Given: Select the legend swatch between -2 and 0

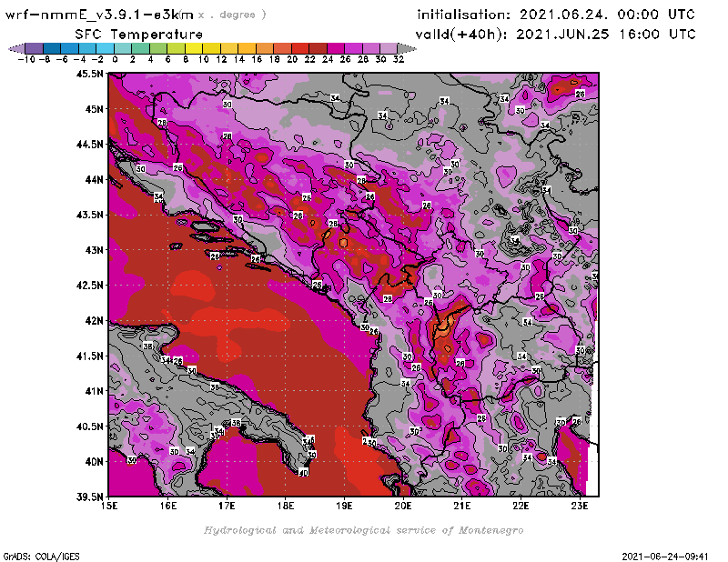Looking at the screenshot, I should [x=106, y=49].
